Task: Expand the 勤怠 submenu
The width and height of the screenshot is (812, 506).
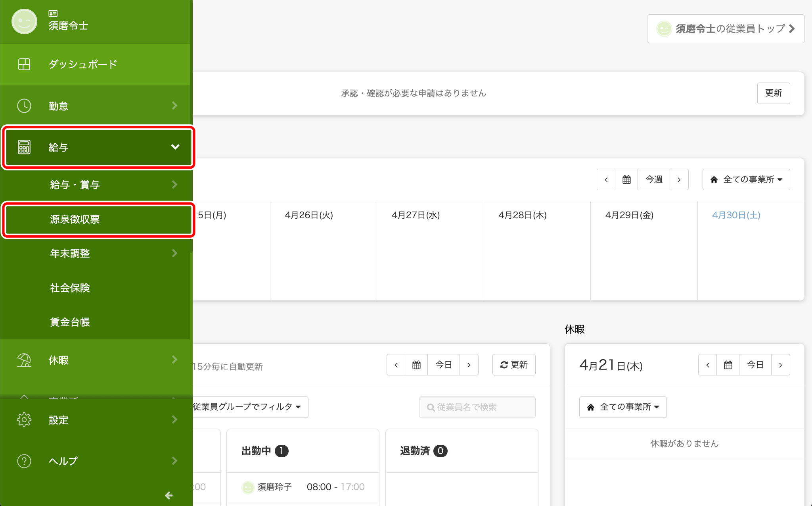Action: [174, 106]
